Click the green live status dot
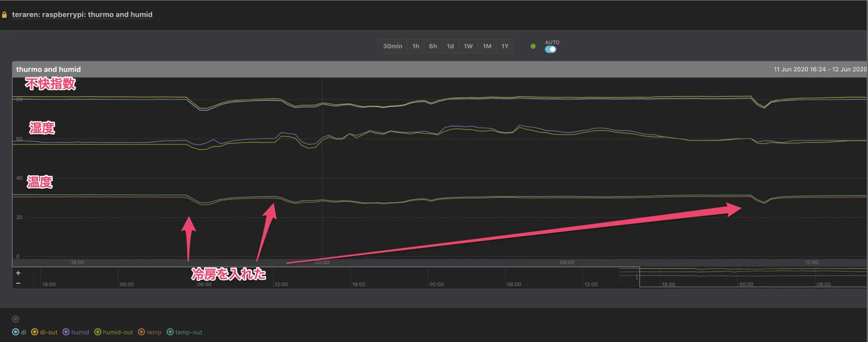This screenshot has height=342, width=868. (x=533, y=46)
